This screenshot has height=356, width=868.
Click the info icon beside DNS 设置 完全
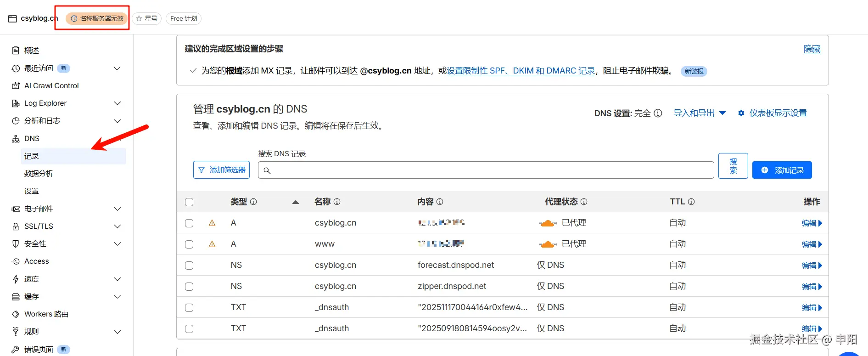click(658, 113)
